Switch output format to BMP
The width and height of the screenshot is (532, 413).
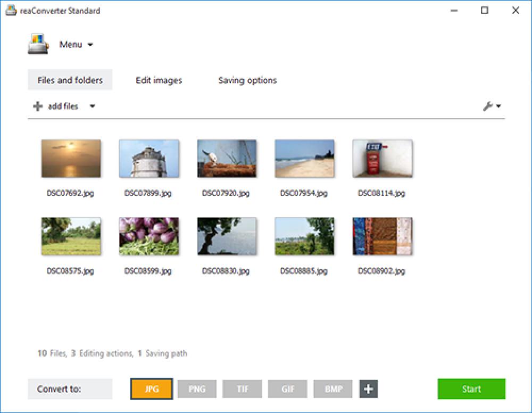(x=332, y=389)
